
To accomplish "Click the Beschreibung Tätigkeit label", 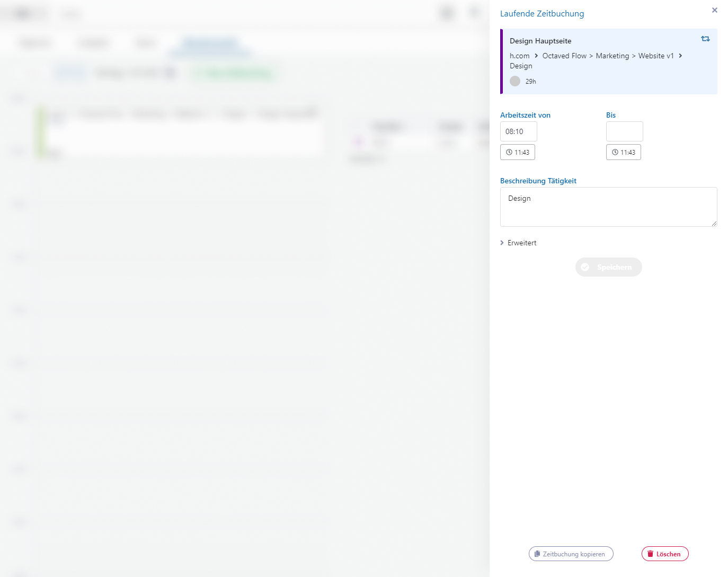I will (538, 181).
